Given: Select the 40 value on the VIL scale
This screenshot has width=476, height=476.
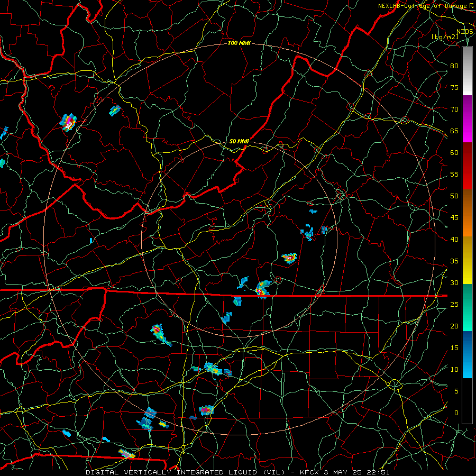Looking at the screenshot, I should click(x=454, y=240).
